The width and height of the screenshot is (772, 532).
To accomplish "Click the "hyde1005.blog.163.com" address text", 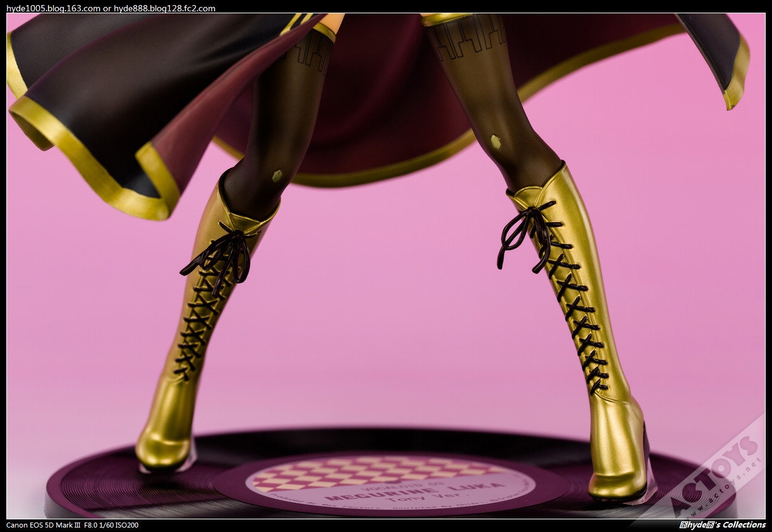I will [x=53, y=8].
